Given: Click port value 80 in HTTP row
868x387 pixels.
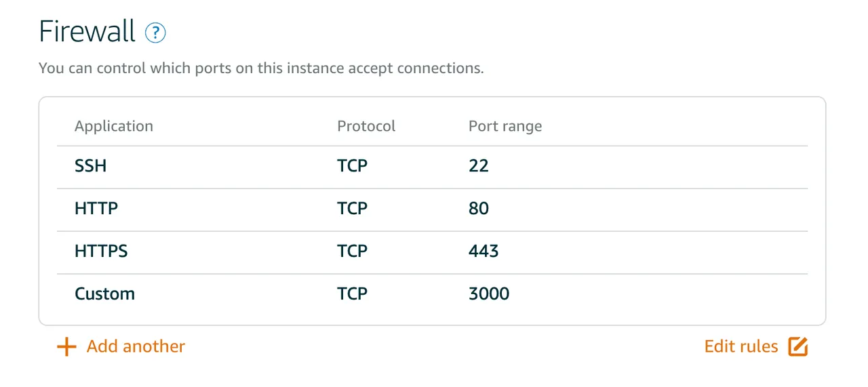Looking at the screenshot, I should point(479,209).
